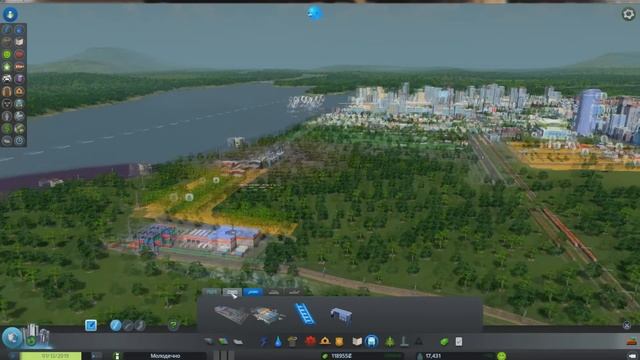Select the fifth transport category tab

(294, 292)
